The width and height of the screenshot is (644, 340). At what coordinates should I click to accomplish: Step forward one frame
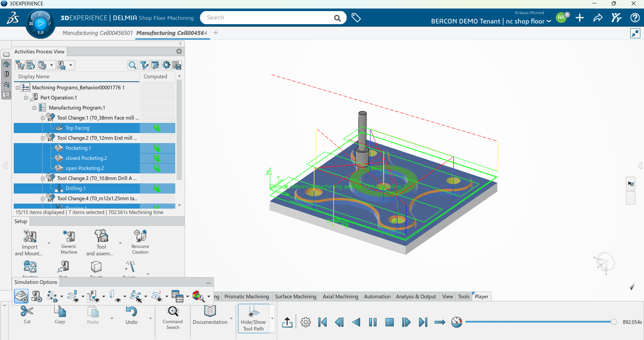click(406, 323)
